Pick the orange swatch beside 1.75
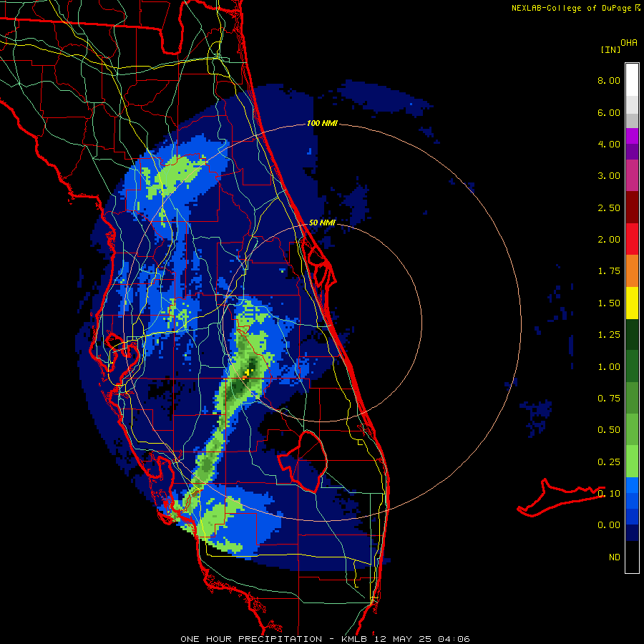Image resolution: width=644 pixels, height=644 pixels. [x=632, y=271]
